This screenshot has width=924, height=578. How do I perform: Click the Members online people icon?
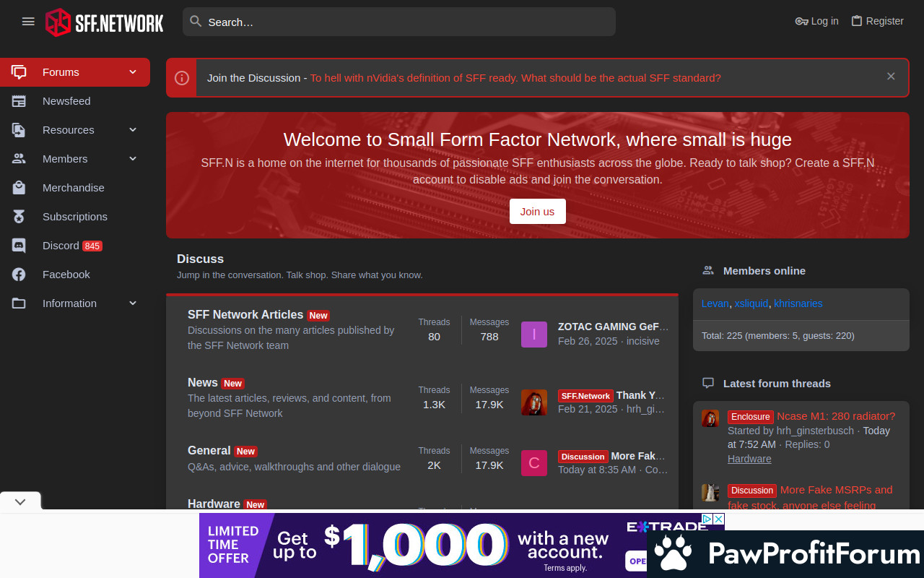(708, 270)
